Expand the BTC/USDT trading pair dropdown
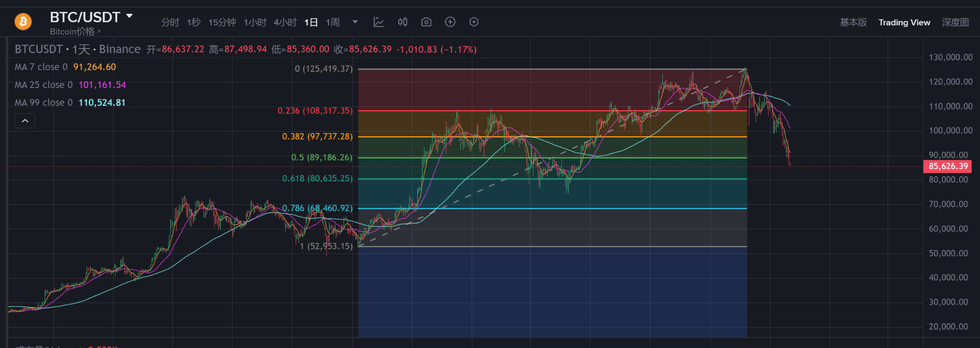980x348 pixels. pyautogui.click(x=129, y=16)
